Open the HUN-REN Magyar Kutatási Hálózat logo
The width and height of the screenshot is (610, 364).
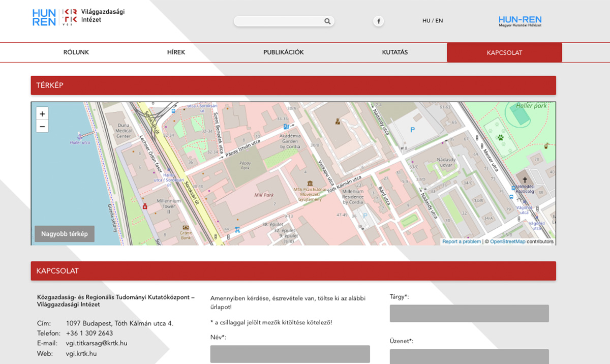[520, 21]
